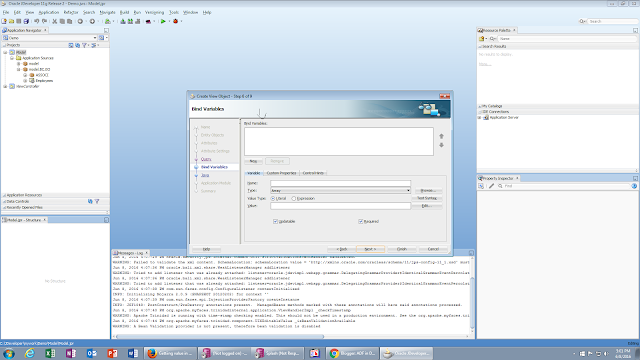The height and width of the screenshot is (360, 640).
Task: Open Internet Explorer from taskbar
Action: (30, 353)
